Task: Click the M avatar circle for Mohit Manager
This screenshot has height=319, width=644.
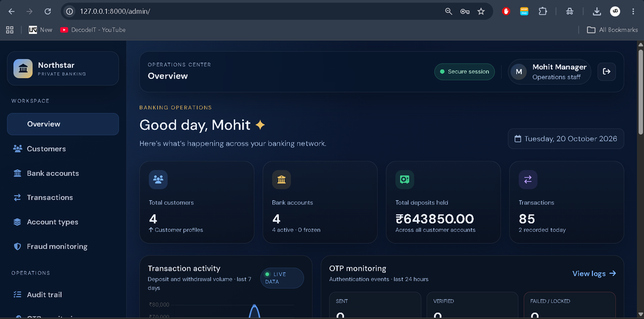Action: 519,72
